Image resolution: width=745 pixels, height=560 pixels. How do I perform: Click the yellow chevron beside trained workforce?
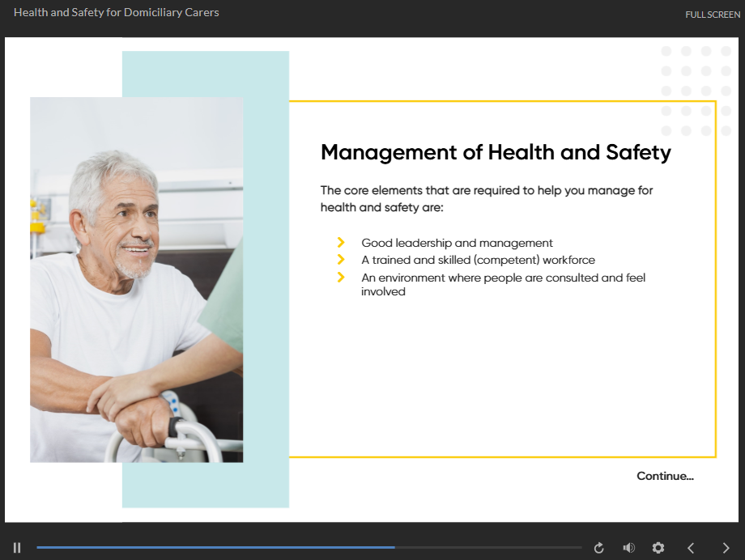click(x=341, y=260)
